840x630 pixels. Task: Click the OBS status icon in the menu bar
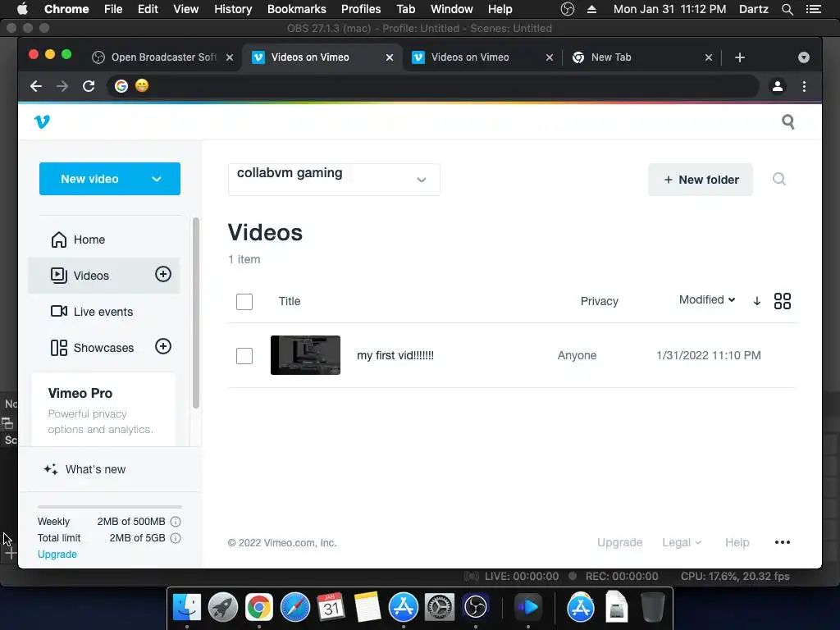tap(568, 9)
